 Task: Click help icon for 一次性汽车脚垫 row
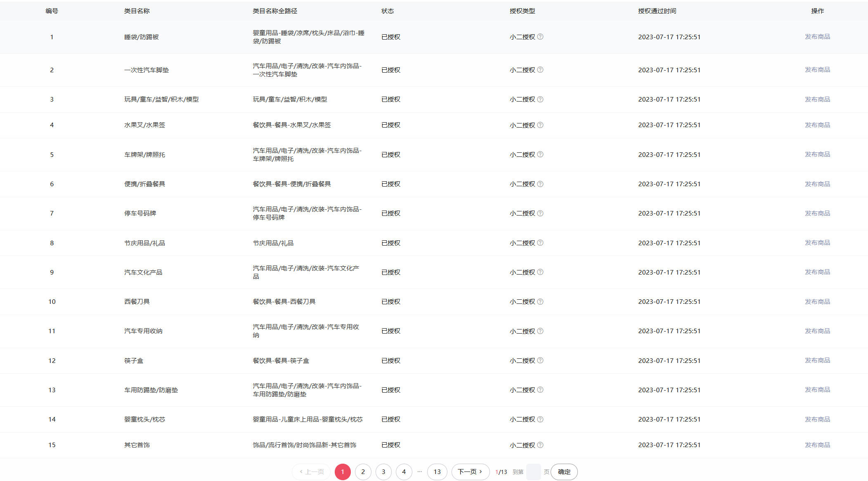(540, 70)
